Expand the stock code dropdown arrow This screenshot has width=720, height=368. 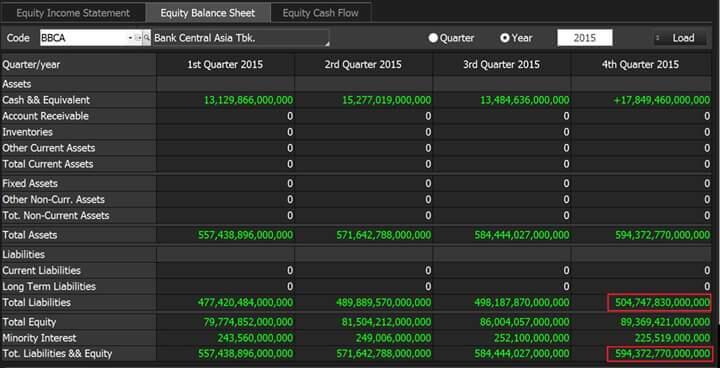pos(130,38)
